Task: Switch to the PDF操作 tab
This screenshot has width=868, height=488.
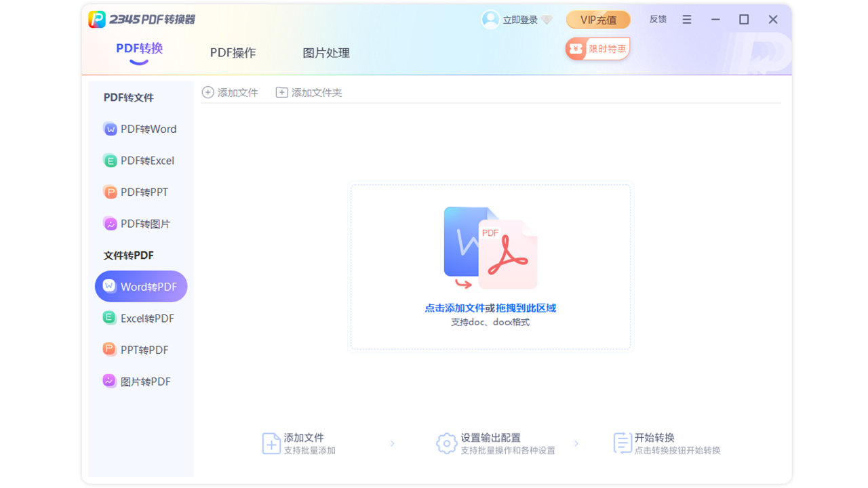Action: (233, 52)
